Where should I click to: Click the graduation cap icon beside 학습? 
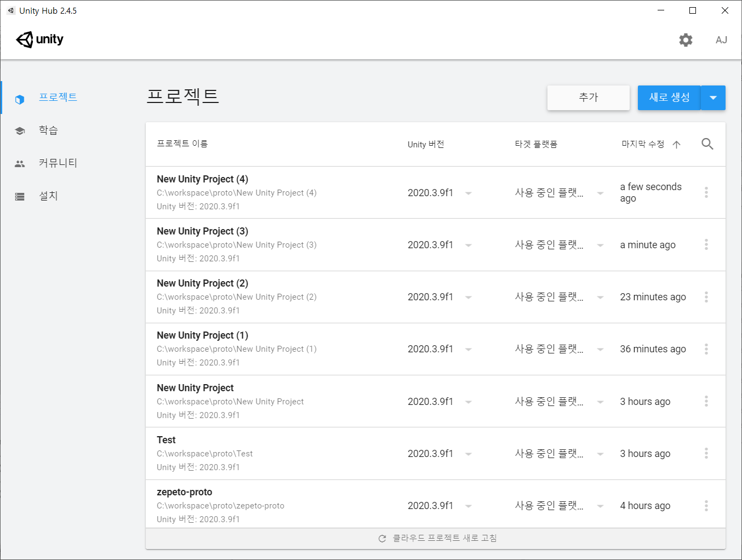pos(20,131)
